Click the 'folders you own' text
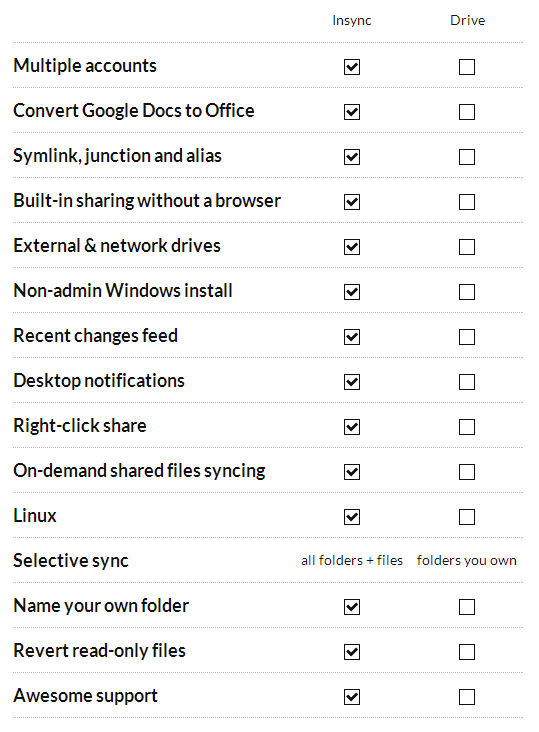 (467, 560)
